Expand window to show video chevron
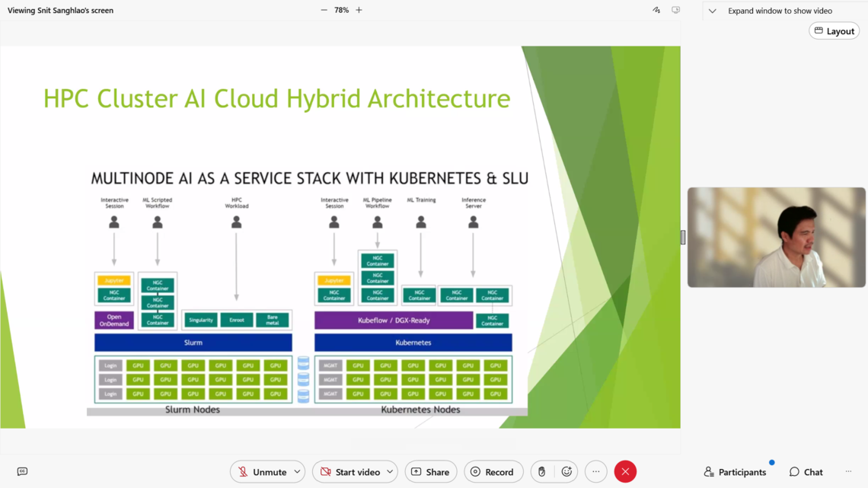868x488 pixels. [x=712, y=11]
